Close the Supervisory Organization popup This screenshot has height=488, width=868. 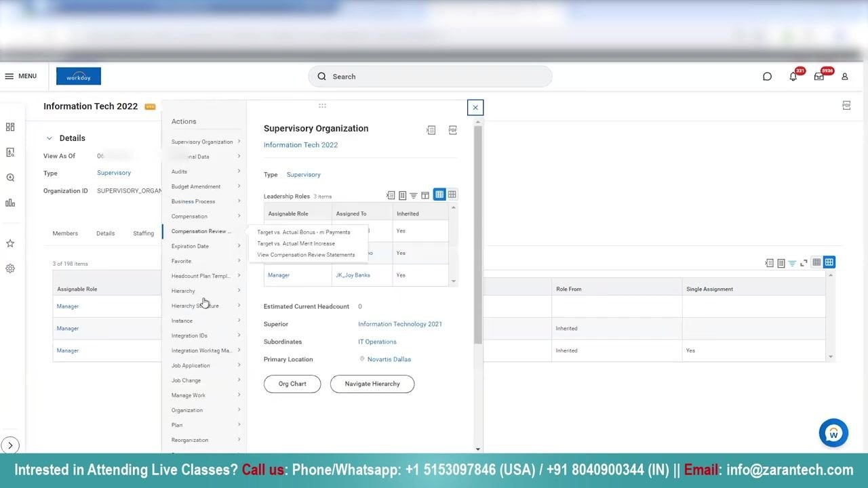(x=475, y=107)
